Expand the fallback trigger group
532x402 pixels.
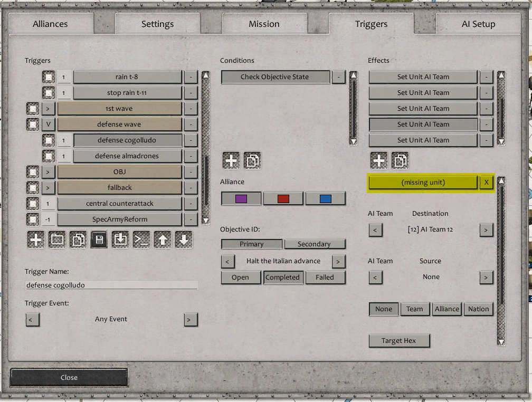[48, 188]
